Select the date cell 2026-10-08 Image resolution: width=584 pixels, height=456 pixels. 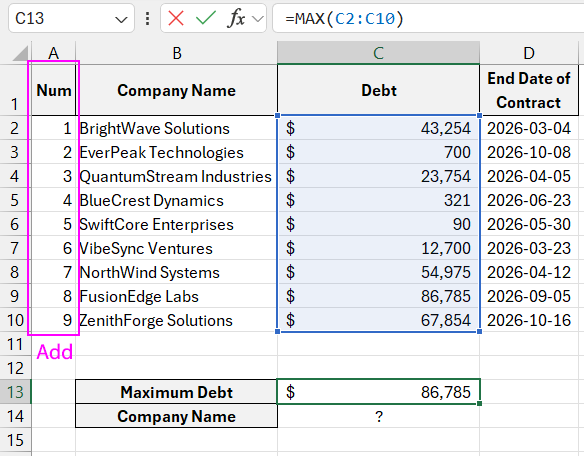[x=529, y=152]
